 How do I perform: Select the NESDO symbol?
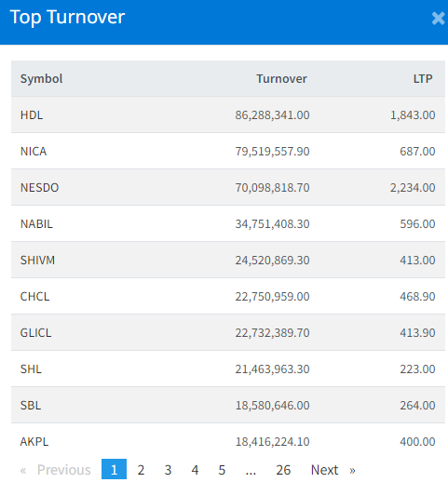coord(39,188)
